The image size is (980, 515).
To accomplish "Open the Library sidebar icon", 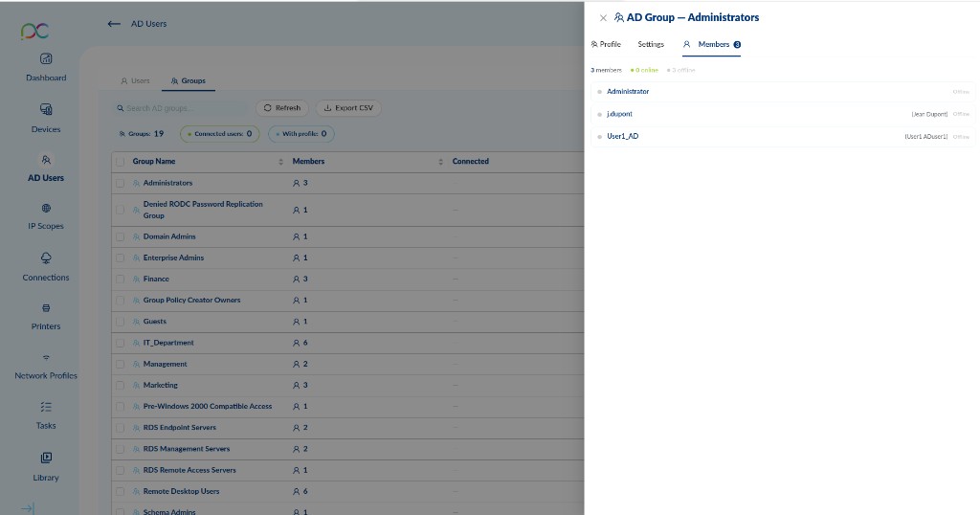I will [x=46, y=459].
